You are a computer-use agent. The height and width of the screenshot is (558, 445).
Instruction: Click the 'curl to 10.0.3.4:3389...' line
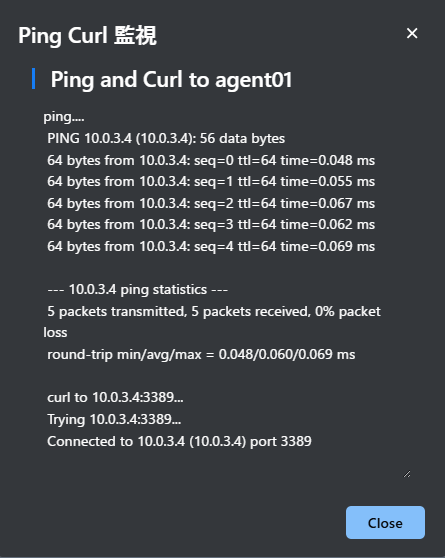click(115, 398)
